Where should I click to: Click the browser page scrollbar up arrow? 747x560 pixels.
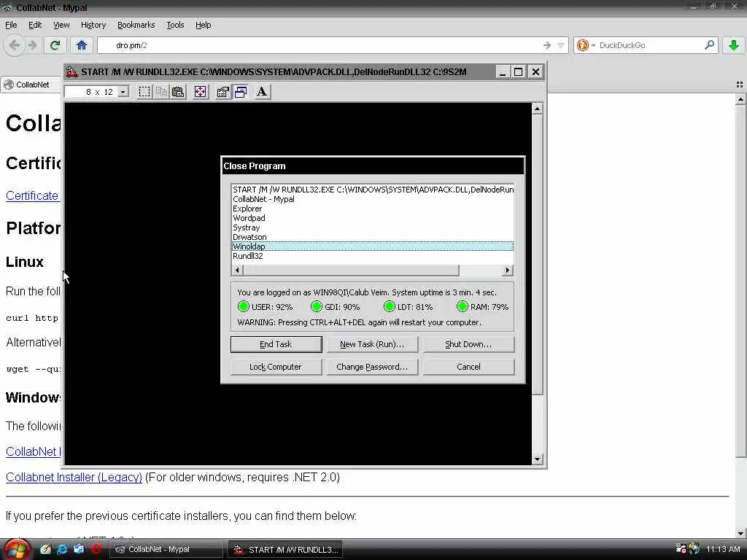click(x=740, y=99)
